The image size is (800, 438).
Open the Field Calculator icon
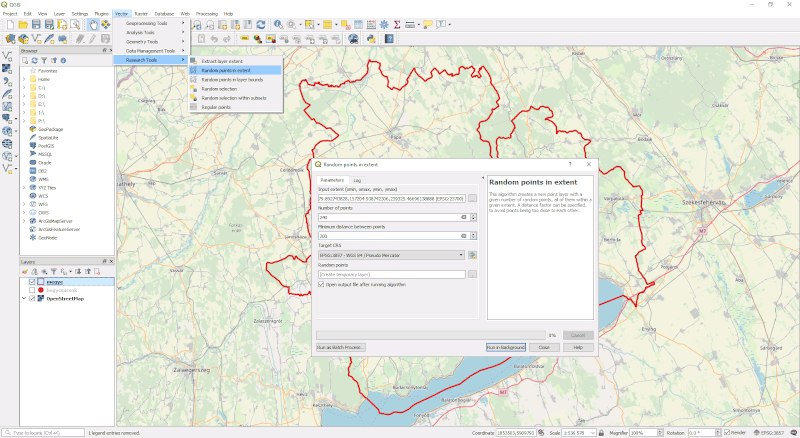[x=371, y=25]
